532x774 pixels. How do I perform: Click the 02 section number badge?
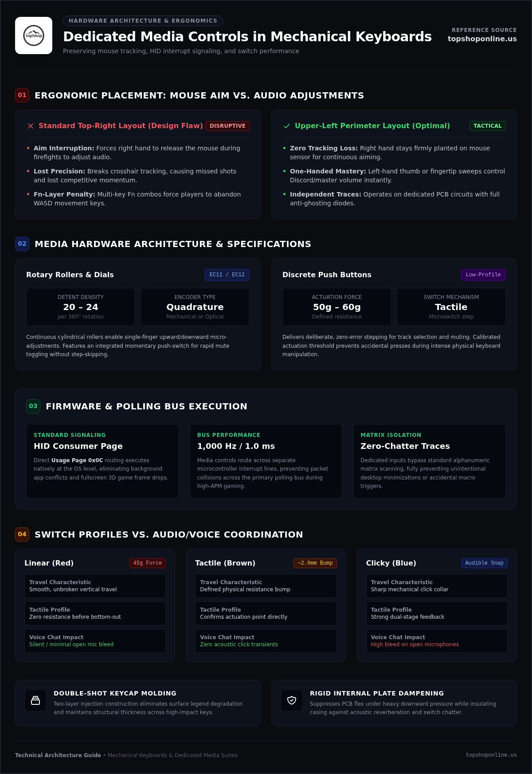[22, 244]
